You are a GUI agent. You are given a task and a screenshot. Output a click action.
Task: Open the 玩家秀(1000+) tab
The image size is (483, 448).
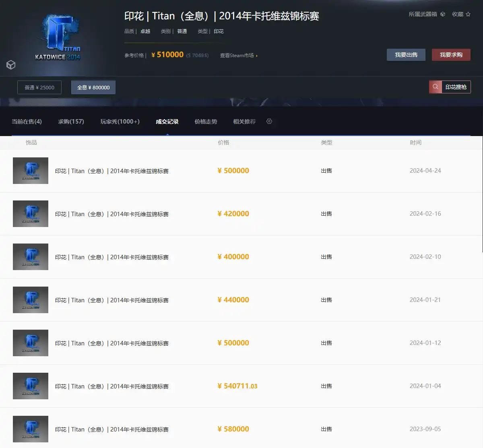[120, 121]
